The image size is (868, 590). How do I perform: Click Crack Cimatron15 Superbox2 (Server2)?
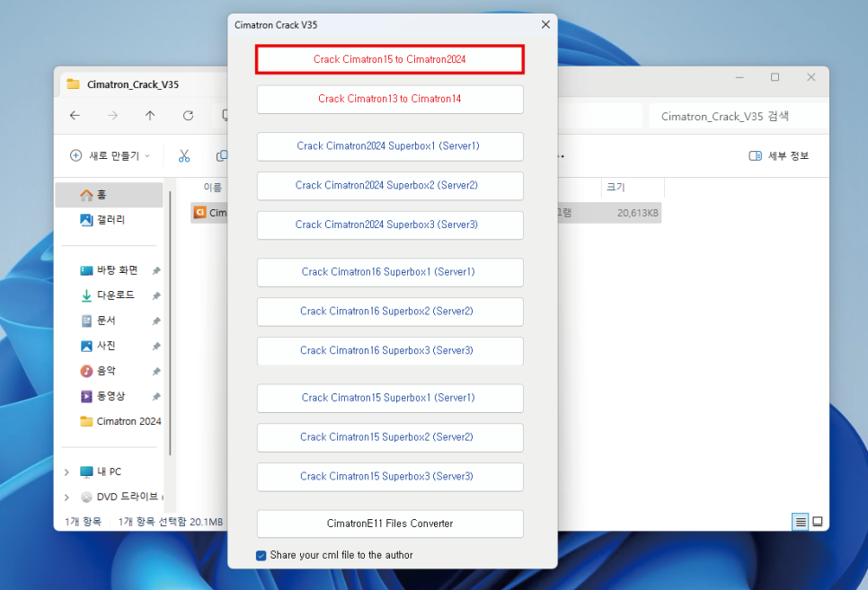coord(390,437)
